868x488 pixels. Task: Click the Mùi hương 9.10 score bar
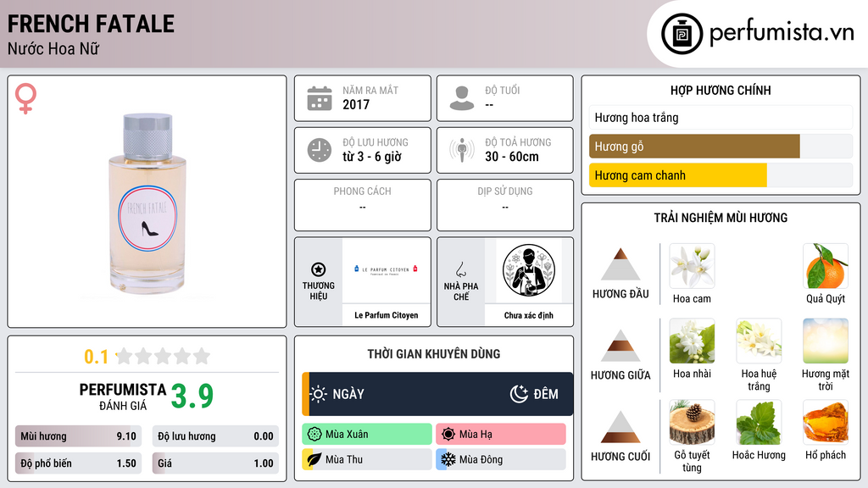78,436
